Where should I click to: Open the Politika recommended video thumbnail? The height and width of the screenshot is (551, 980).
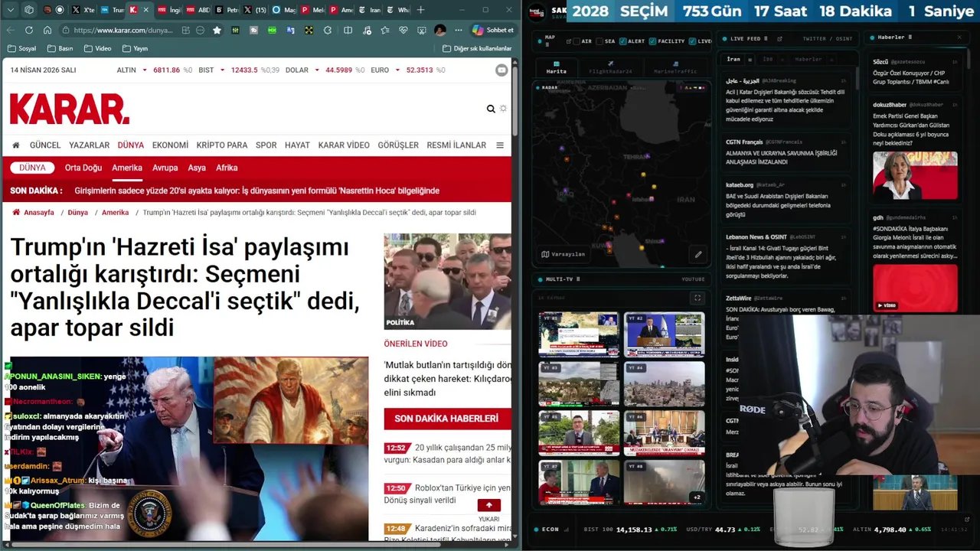[x=447, y=282]
